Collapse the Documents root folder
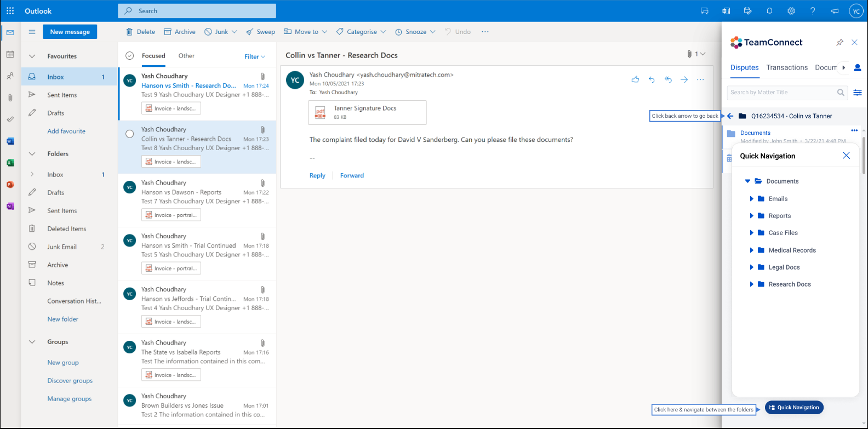 [747, 181]
